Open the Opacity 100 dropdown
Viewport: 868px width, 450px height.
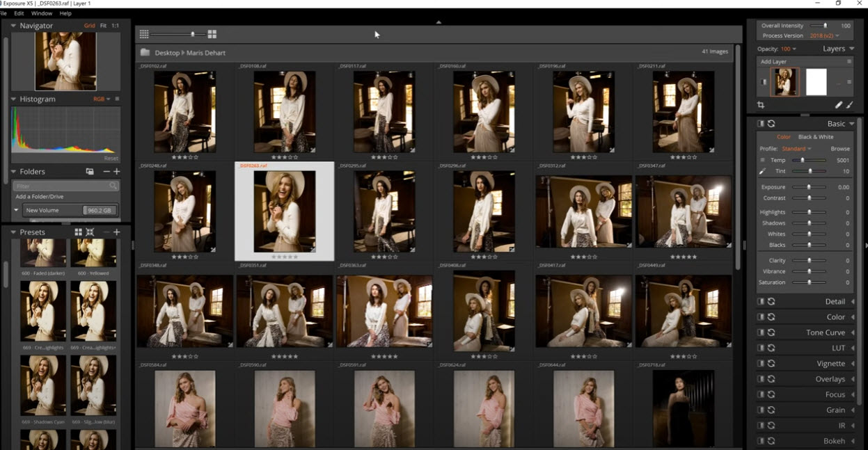(789, 49)
